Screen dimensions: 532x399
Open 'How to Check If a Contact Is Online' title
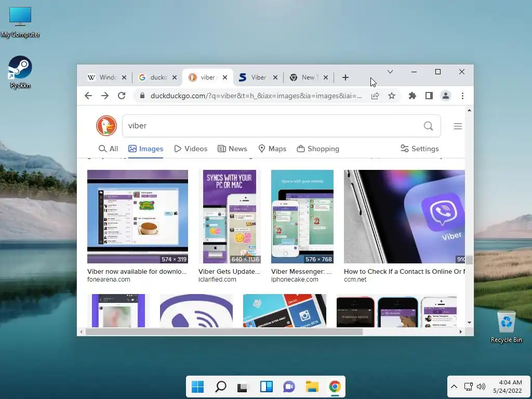[x=404, y=271]
